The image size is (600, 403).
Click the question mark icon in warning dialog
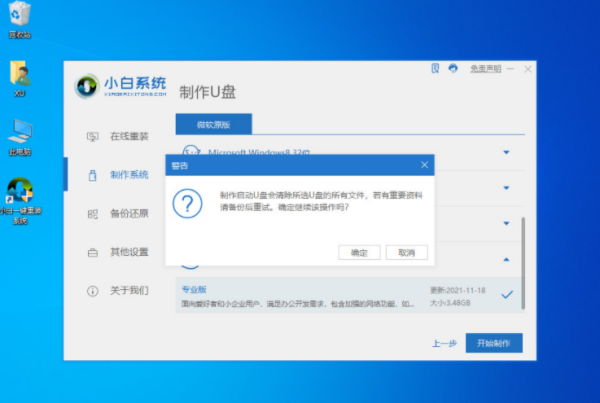click(188, 203)
